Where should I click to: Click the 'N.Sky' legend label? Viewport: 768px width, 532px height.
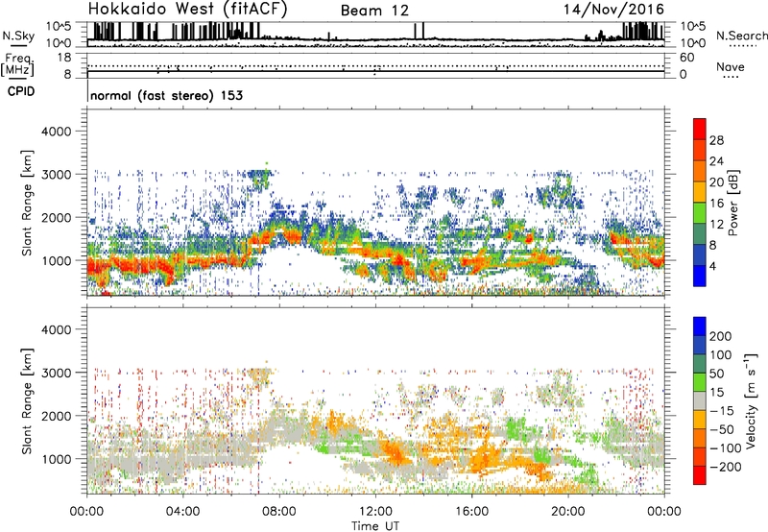tap(18, 36)
